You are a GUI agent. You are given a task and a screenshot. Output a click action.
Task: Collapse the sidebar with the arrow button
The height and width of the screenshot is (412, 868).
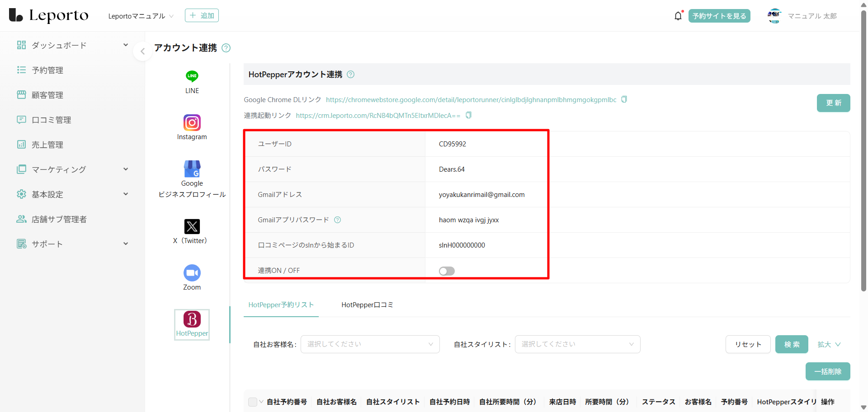click(142, 51)
